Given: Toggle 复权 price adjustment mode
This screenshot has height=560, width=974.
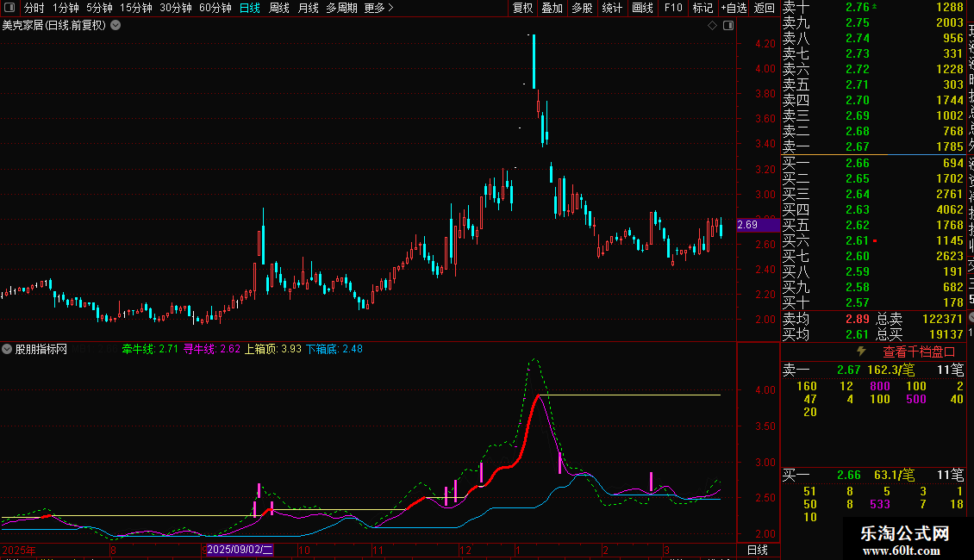Looking at the screenshot, I should (522, 8).
